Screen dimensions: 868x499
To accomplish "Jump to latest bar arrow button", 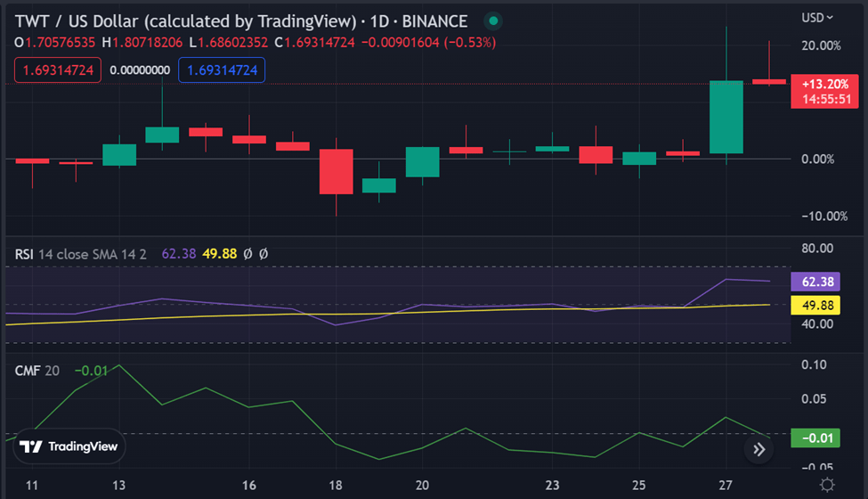I will click(759, 449).
